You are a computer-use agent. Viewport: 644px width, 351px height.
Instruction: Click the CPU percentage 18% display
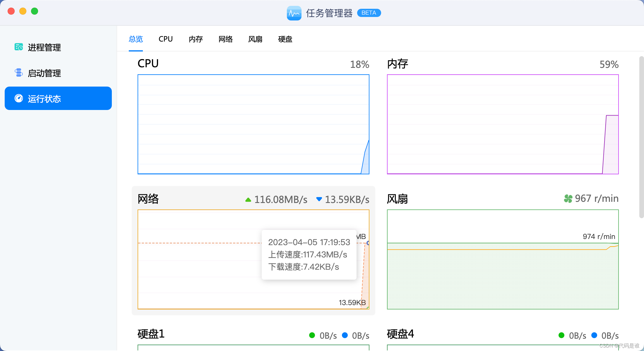point(359,64)
